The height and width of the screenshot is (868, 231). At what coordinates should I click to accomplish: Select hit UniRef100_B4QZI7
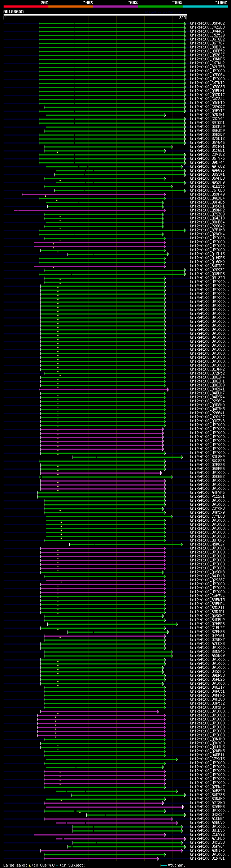coord(207,687)
